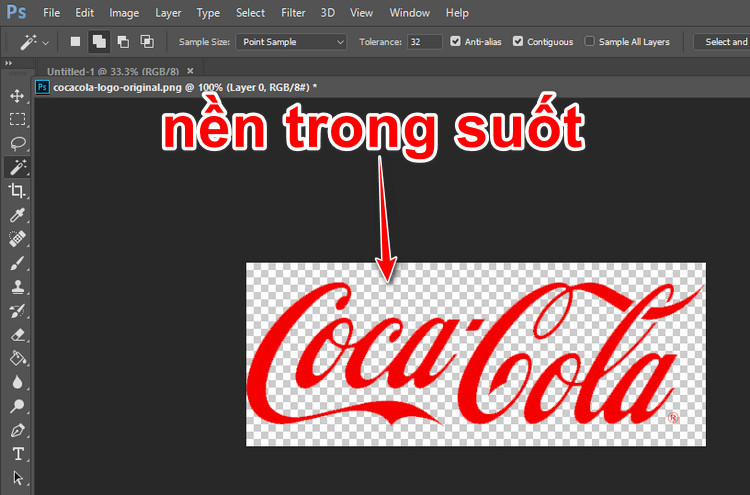Select the Eraser tool

(x=17, y=335)
